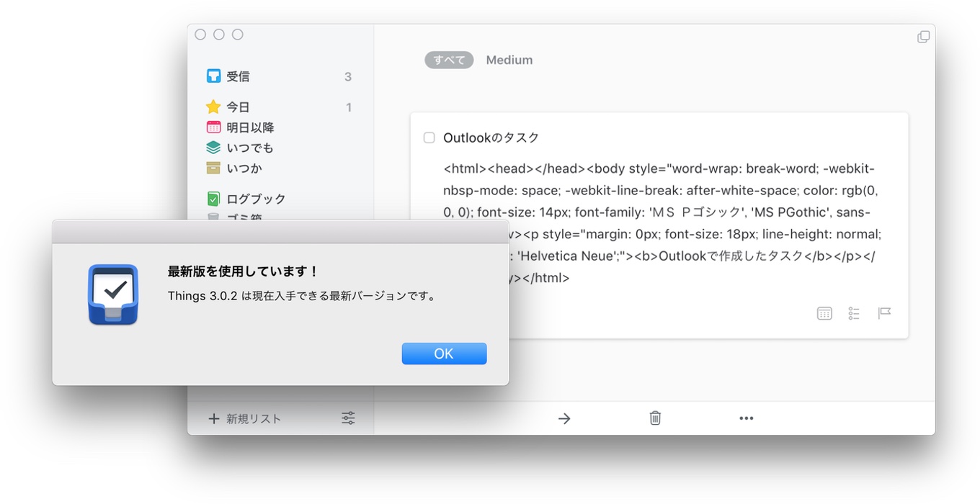Open the 受信 inbox list

(x=238, y=76)
